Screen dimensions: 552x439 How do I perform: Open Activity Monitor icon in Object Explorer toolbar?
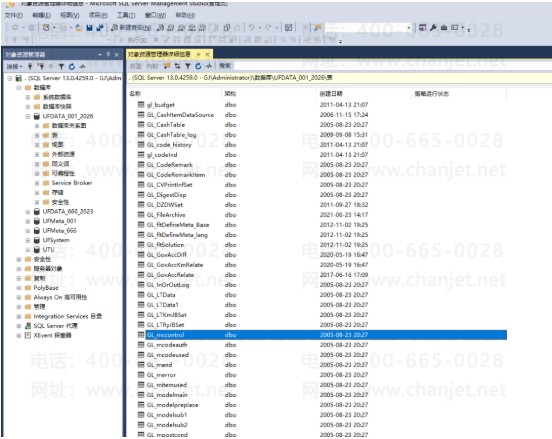[82, 66]
